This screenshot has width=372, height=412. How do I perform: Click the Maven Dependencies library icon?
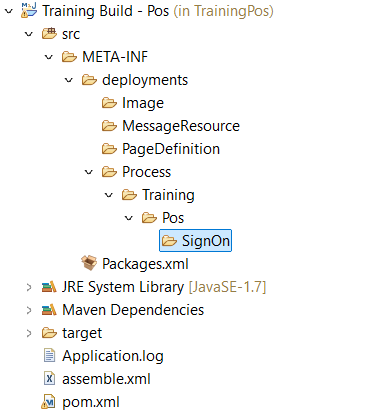coord(49,310)
